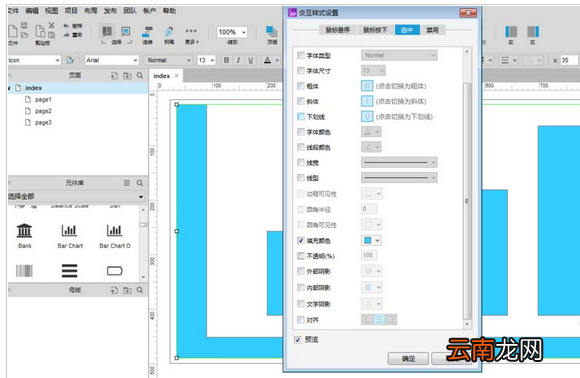Switch to the 鼠标按下 (mouse down) tab
580x378 pixels.
pyautogui.click(x=375, y=30)
